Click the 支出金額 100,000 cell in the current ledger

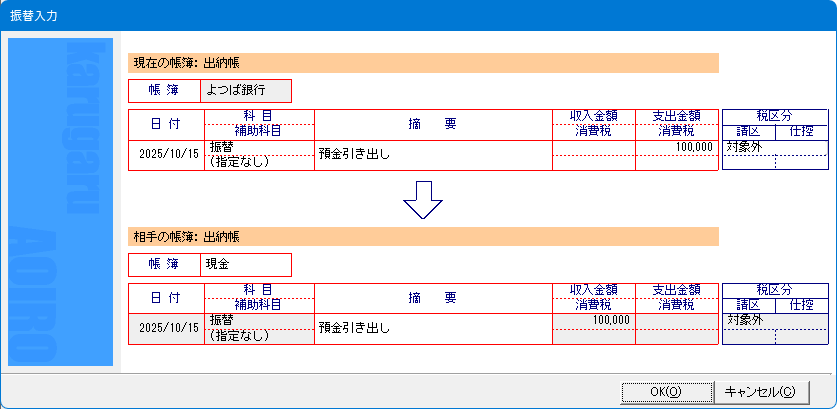click(x=677, y=148)
